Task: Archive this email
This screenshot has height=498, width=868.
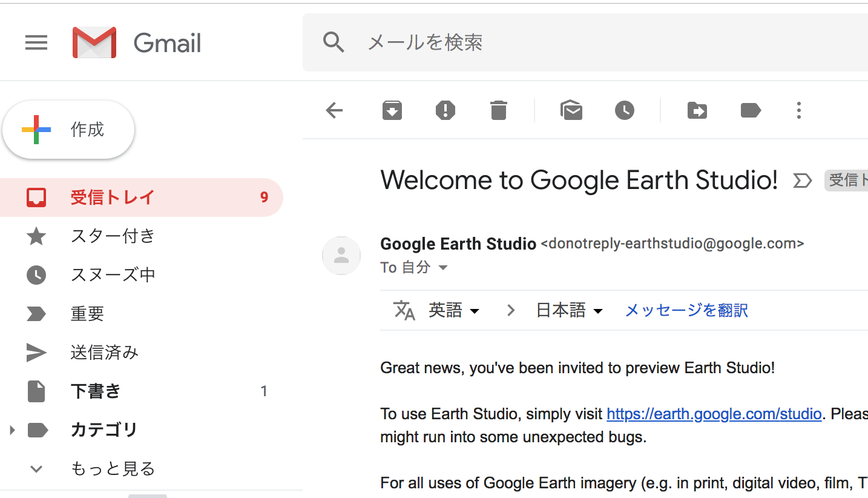Action: pyautogui.click(x=392, y=110)
